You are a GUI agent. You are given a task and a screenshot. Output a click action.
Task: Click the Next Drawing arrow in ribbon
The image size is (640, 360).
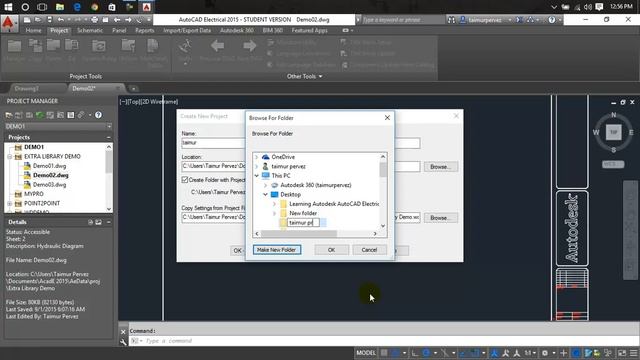249,46
